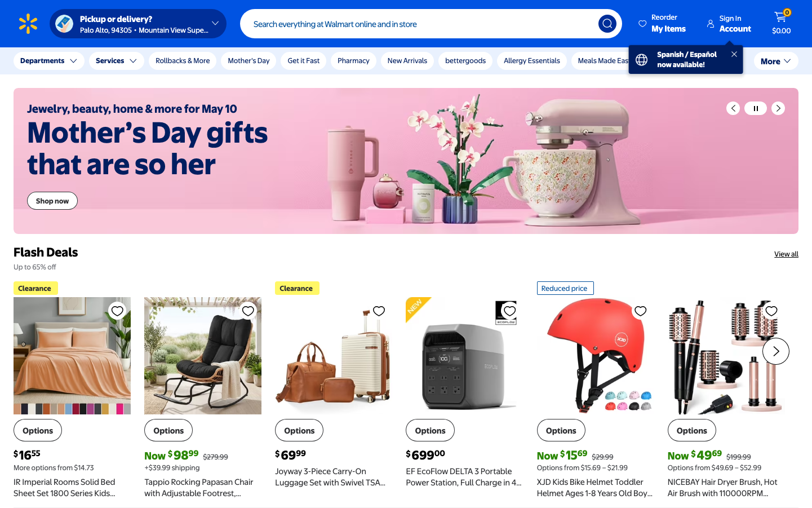The width and height of the screenshot is (812, 508).
Task: Favorite the Papasan rocking chair heart
Action: tap(248, 311)
